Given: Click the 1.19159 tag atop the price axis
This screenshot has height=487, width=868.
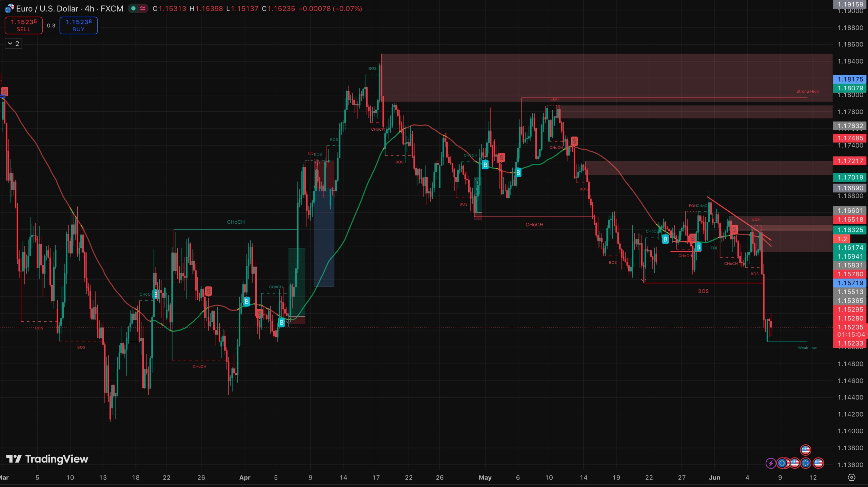Looking at the screenshot, I should pos(850,4).
